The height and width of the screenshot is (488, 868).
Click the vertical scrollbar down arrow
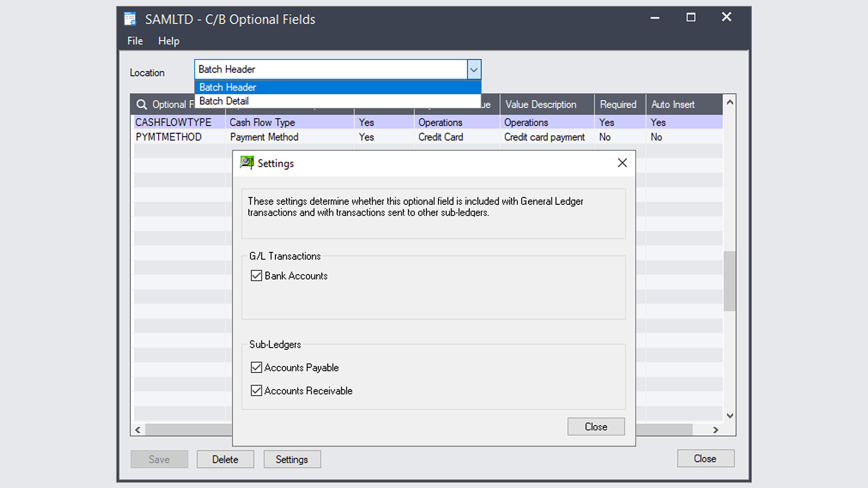[x=730, y=415]
